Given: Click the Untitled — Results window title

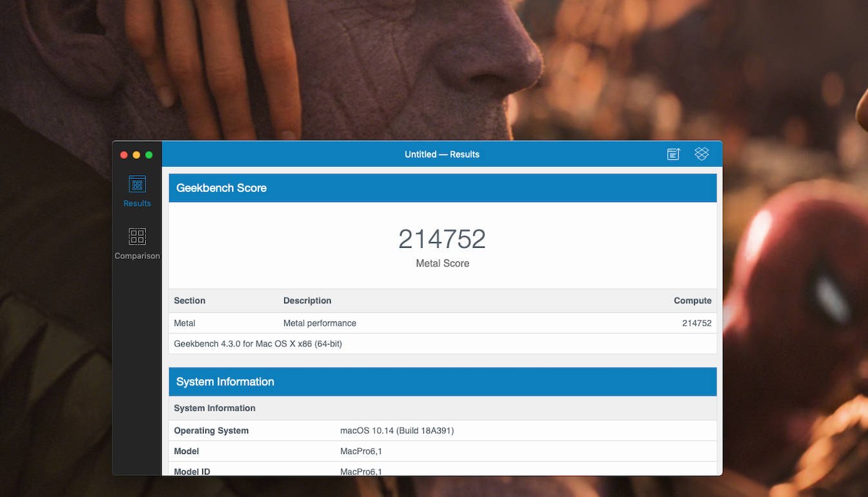Looking at the screenshot, I should click(x=442, y=155).
